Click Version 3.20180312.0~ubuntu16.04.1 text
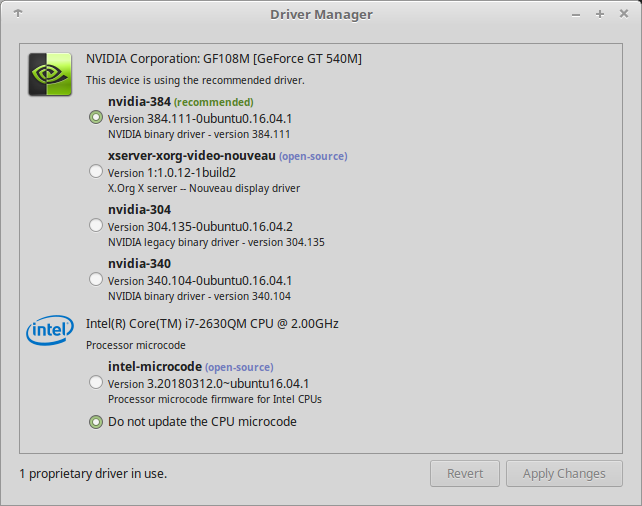 (208, 384)
